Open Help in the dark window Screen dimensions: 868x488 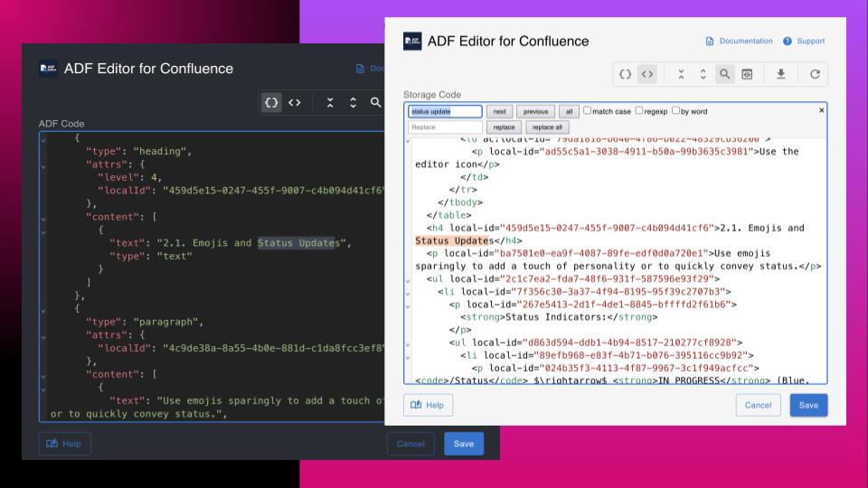[65, 444]
